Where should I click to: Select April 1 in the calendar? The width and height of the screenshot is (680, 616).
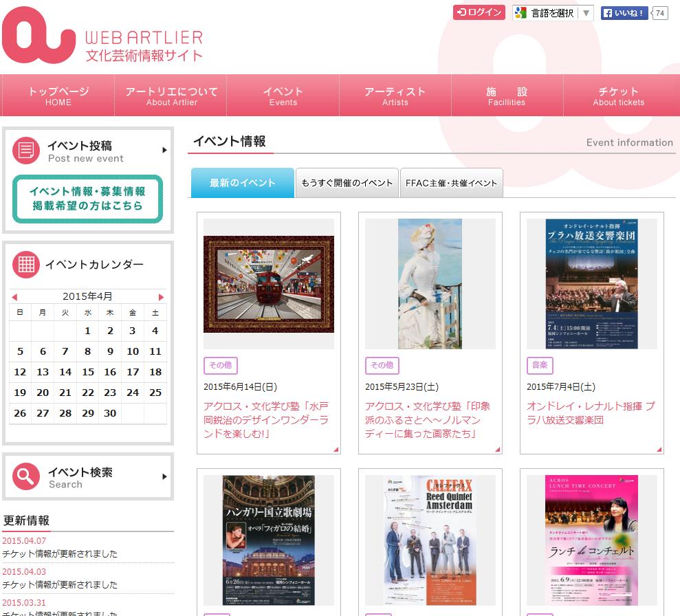coord(87,331)
